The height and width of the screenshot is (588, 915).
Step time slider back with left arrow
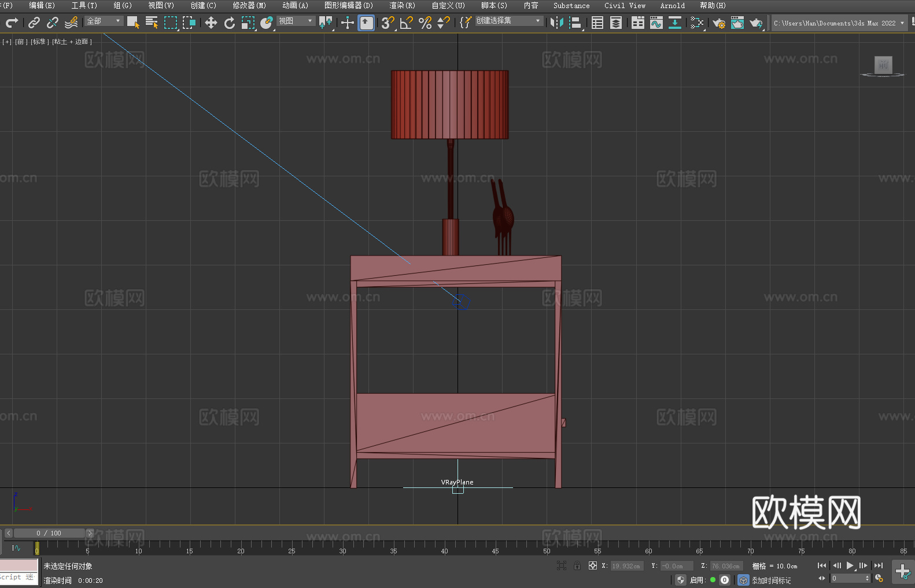9,533
